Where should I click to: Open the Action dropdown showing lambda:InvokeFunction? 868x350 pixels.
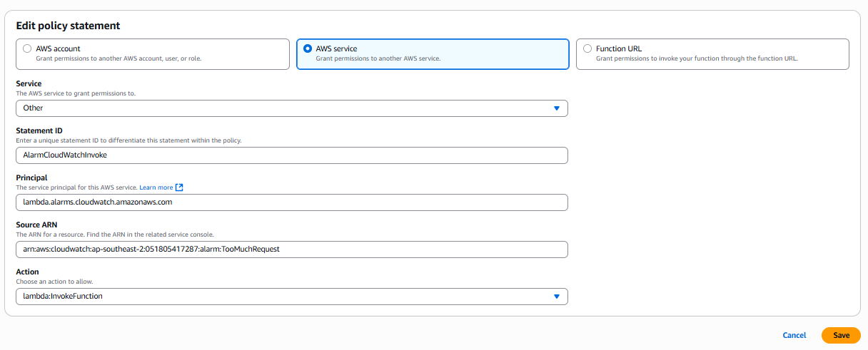pos(292,297)
